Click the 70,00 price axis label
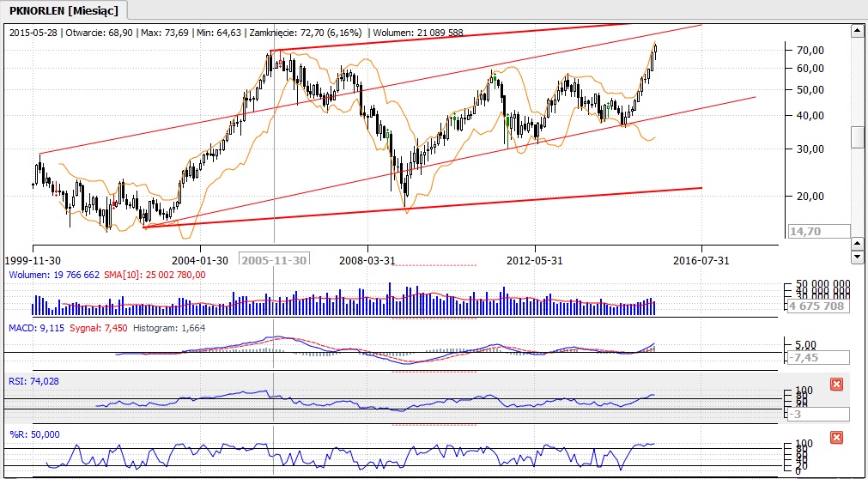This screenshot has height=479, width=868. click(809, 50)
